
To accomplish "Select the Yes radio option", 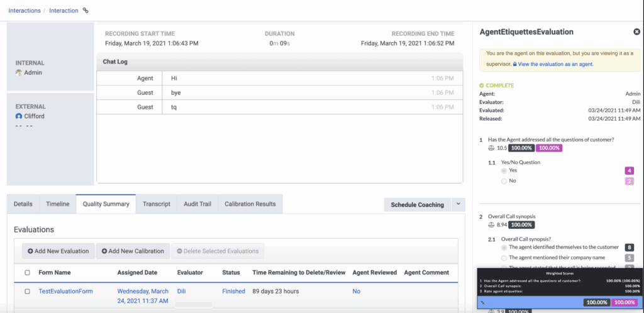I will tap(504, 170).
